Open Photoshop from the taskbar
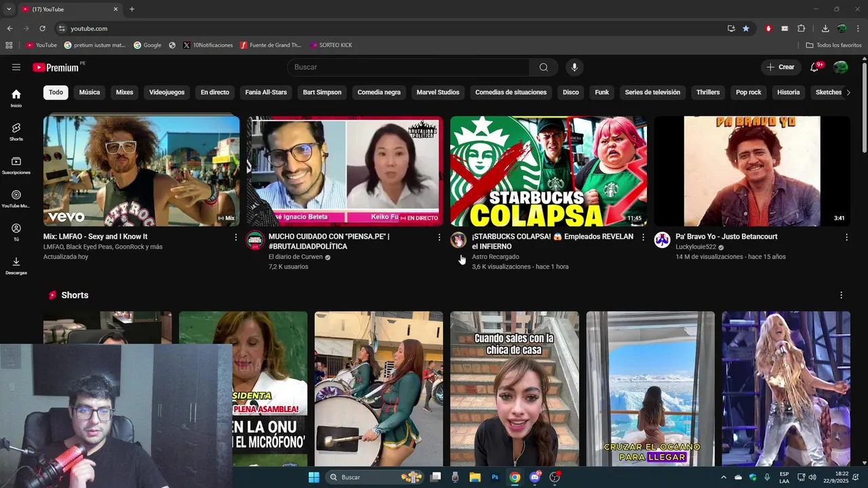Screen dimensions: 868x488 click(495, 477)
